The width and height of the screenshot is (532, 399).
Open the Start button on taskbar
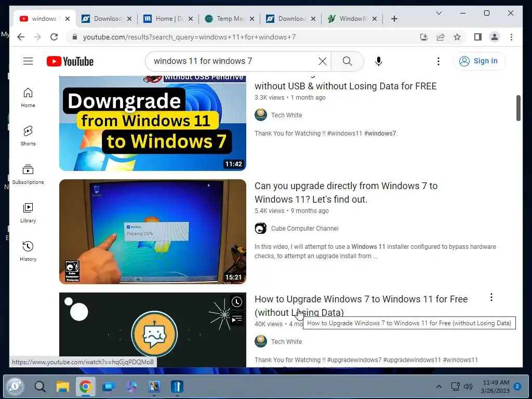(15, 387)
